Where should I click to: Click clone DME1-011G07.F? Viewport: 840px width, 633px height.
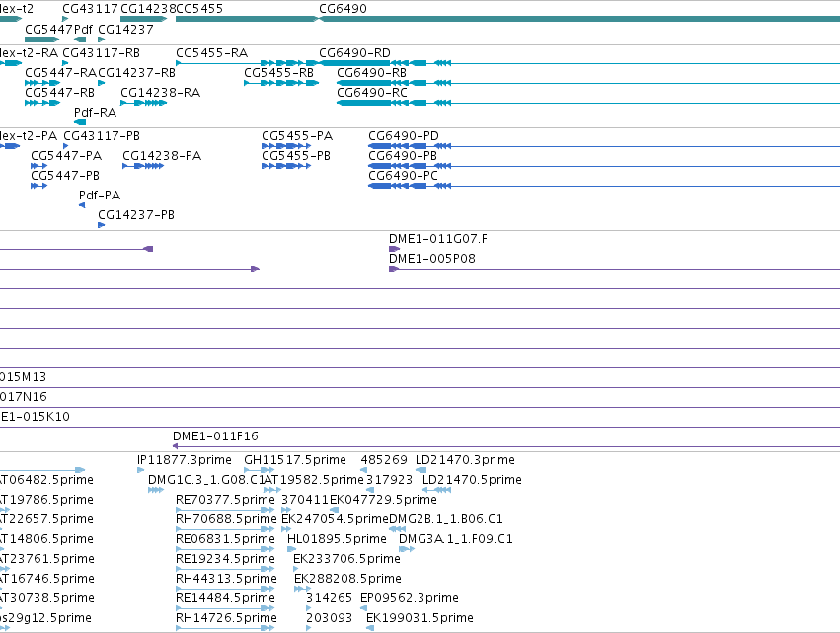438,239
